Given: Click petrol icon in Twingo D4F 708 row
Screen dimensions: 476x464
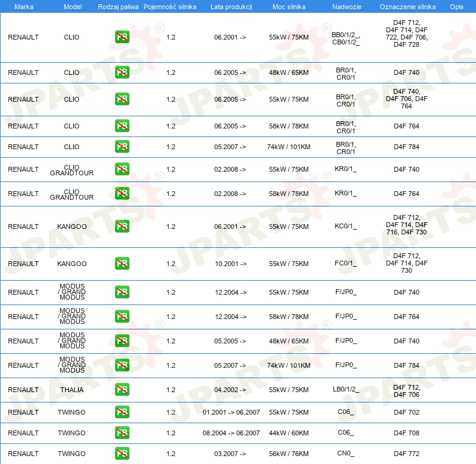Looking at the screenshot, I should pos(122,433).
